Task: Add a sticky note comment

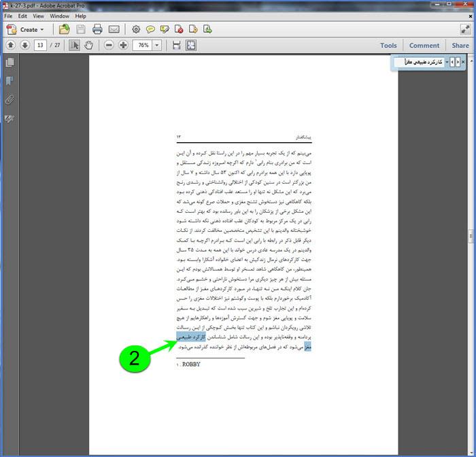Action: 150,29
